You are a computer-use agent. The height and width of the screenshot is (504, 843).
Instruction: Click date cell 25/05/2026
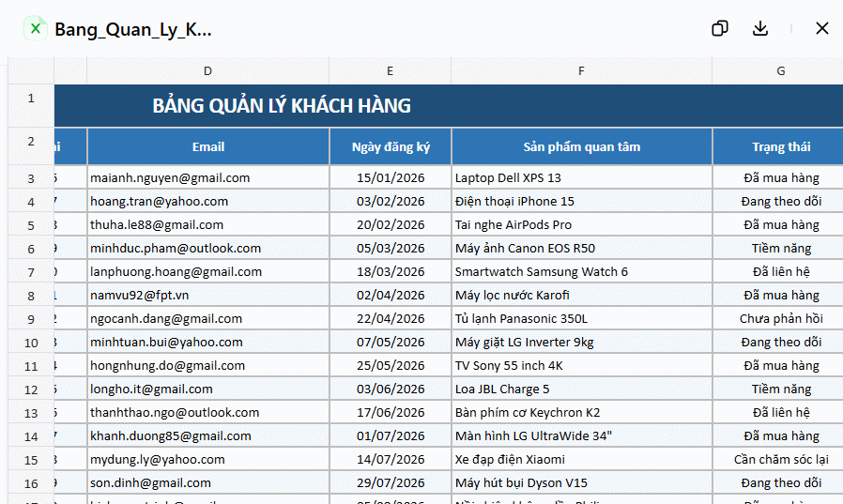[391, 365]
